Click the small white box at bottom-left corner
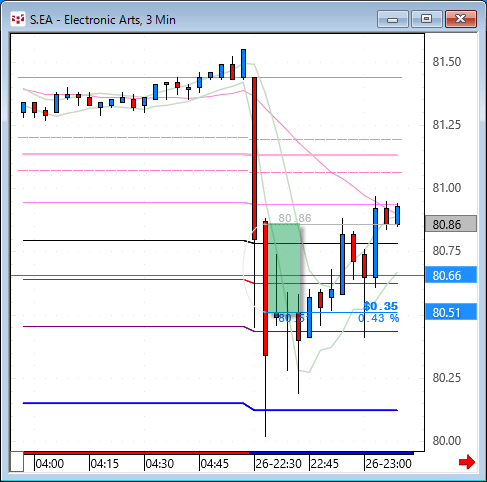The image size is (487, 482). coord(17,462)
